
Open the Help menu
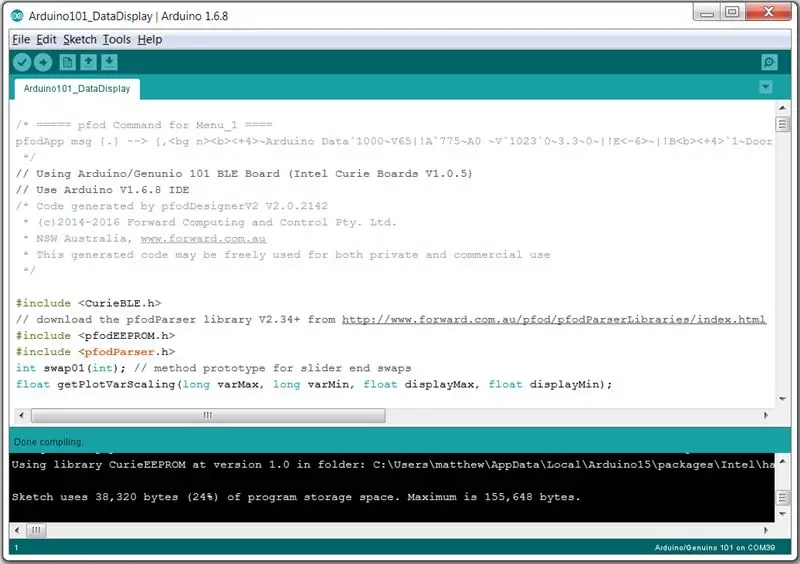pos(149,39)
